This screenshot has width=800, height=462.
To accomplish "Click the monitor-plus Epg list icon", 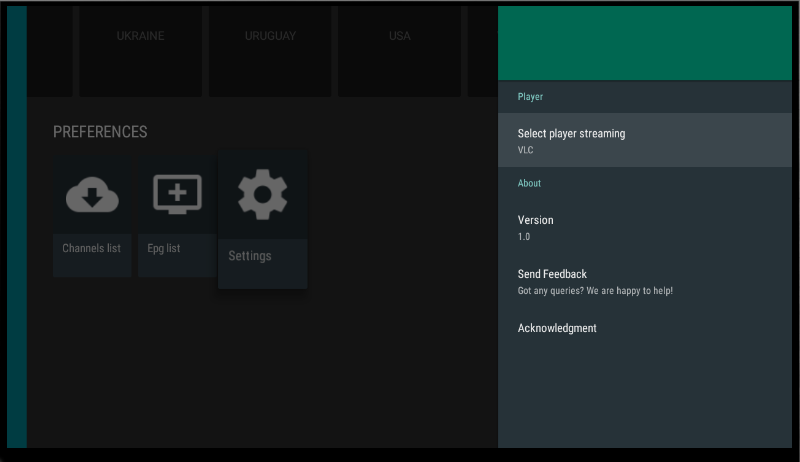I will pyautogui.click(x=177, y=194).
